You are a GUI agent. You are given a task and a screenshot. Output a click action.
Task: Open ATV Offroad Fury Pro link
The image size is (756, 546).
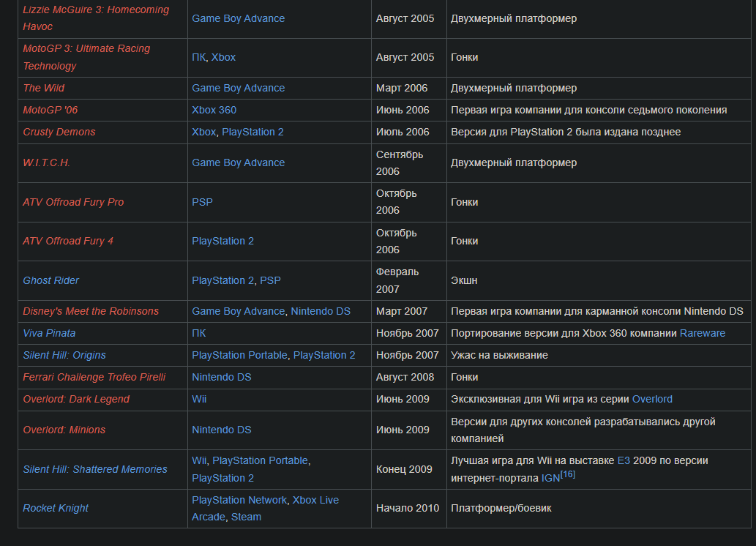[73, 202]
